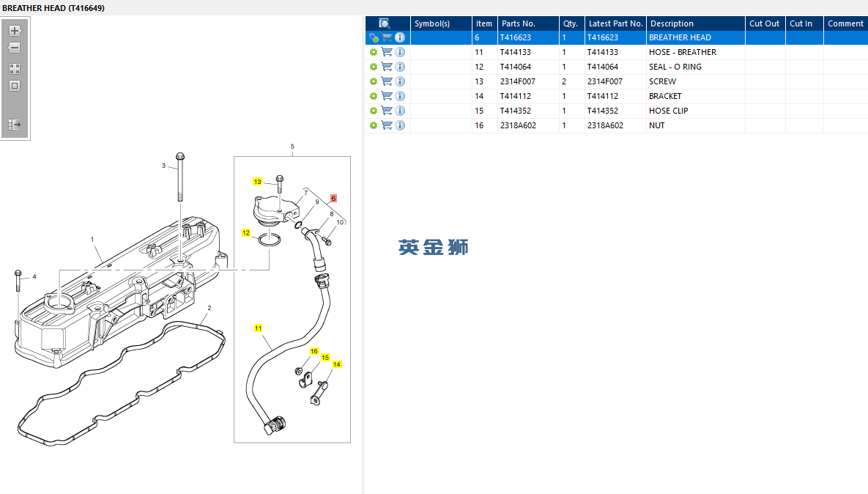Open info for HOSE - BREATHER
Image resolution: width=868 pixels, height=494 pixels.
[400, 52]
